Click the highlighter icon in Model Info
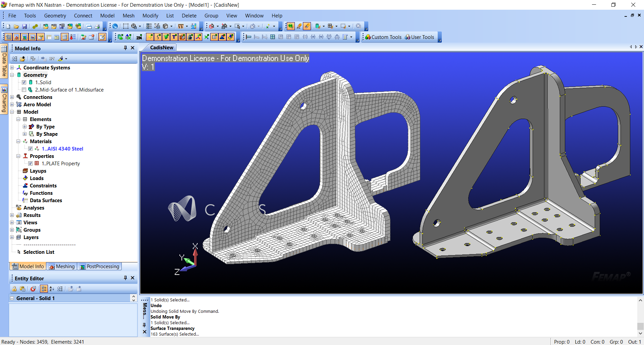 [61, 59]
